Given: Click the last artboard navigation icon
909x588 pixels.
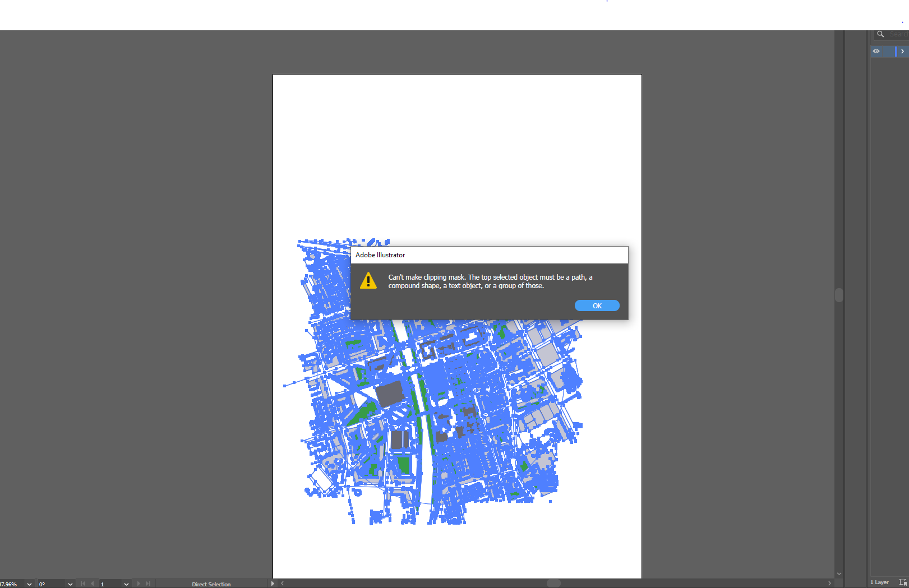Looking at the screenshot, I should pos(148,584).
